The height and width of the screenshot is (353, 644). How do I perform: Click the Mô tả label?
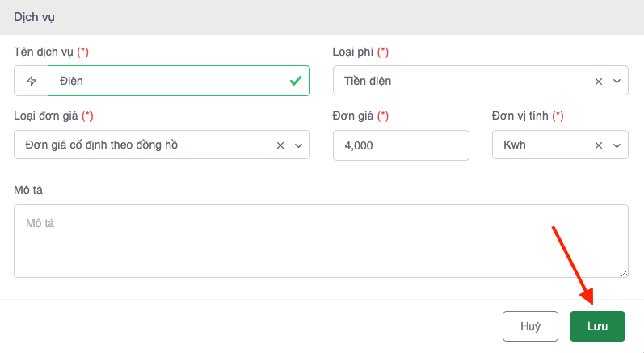pos(27,189)
